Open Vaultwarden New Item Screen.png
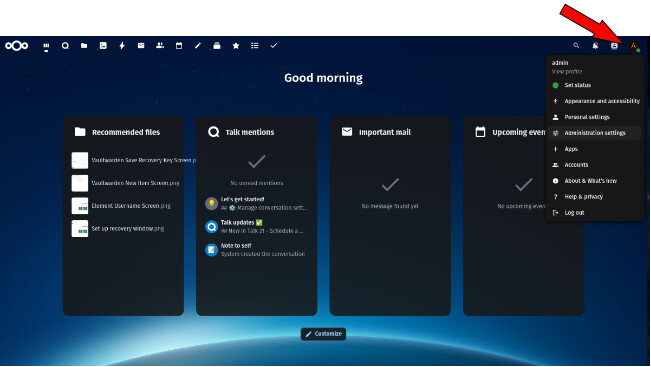Screen dimensions: 651x367 [135, 183]
